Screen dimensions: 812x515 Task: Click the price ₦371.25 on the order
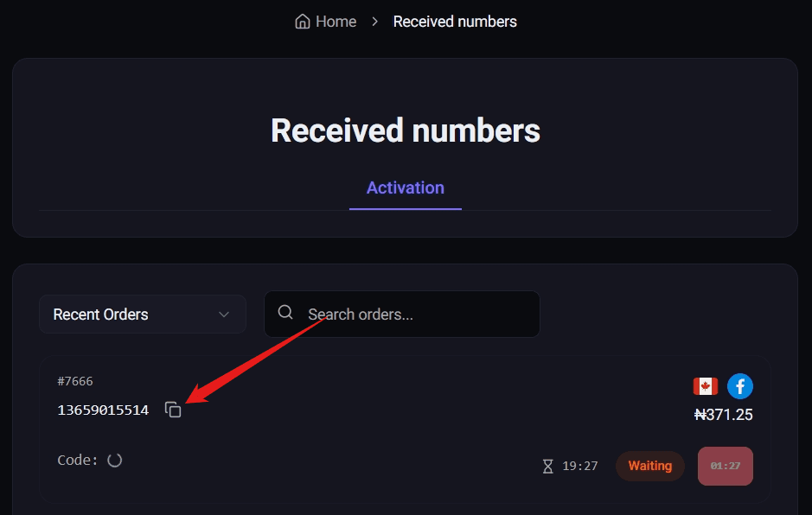click(725, 415)
